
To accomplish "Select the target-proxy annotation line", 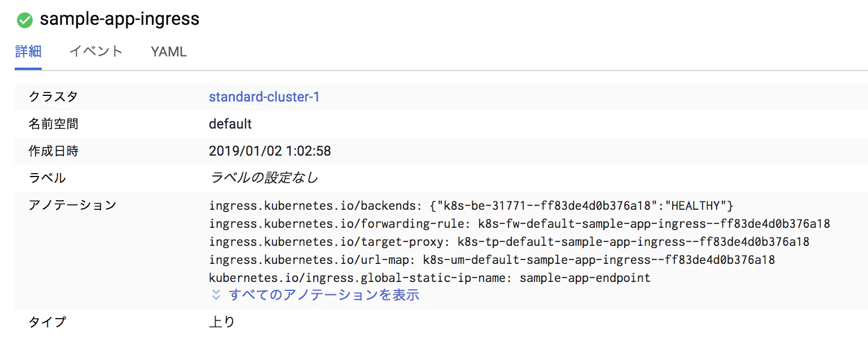I will pyautogui.click(x=509, y=242).
